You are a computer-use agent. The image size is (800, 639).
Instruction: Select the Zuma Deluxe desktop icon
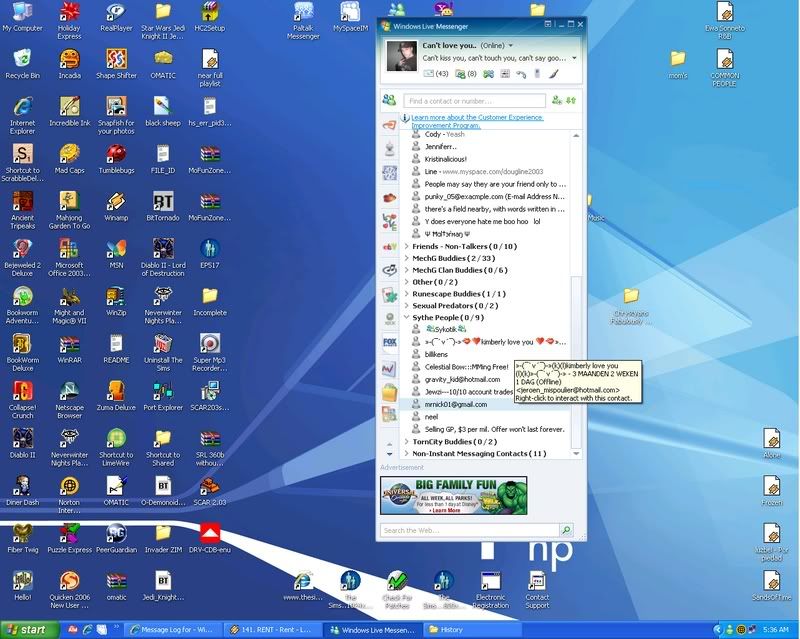pyautogui.click(x=116, y=396)
